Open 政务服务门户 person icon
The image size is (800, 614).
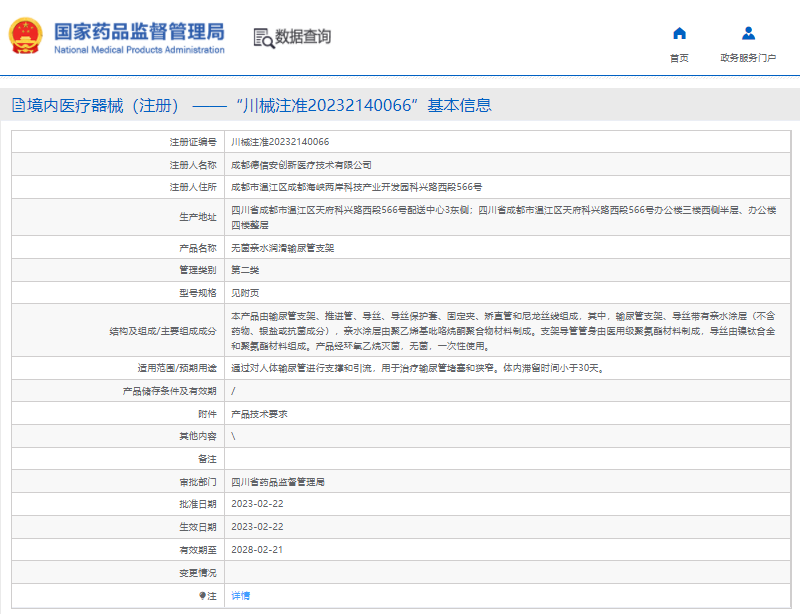(x=748, y=33)
